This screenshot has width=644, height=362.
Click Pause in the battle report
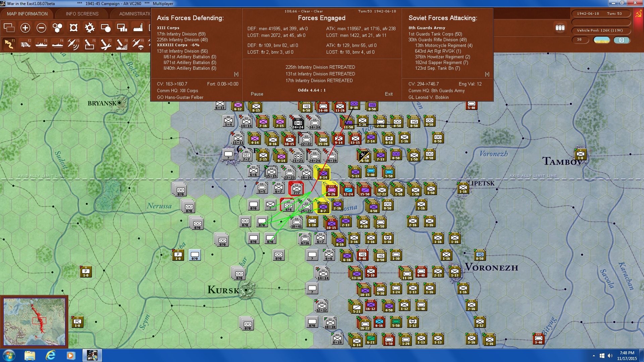257,94
